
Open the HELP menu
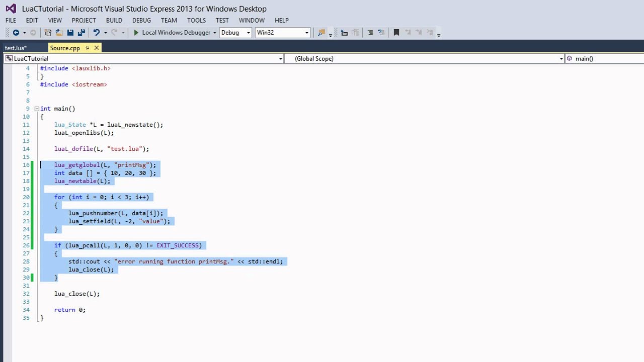[x=282, y=20]
